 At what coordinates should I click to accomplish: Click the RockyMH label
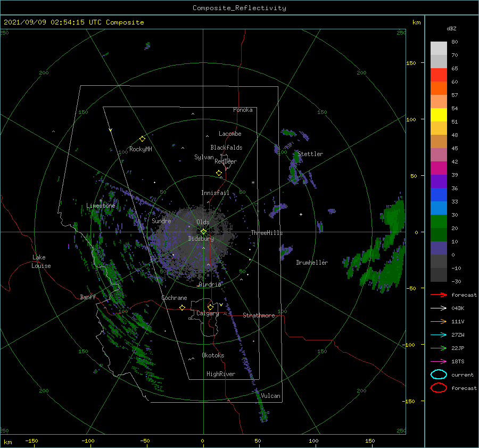pyautogui.click(x=141, y=149)
